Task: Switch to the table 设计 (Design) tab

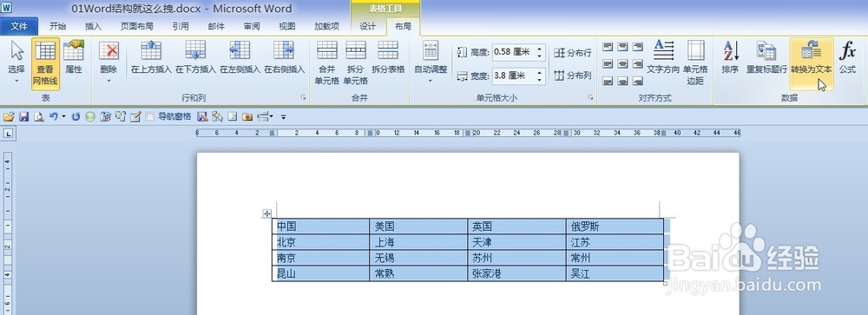Action: pos(367,26)
